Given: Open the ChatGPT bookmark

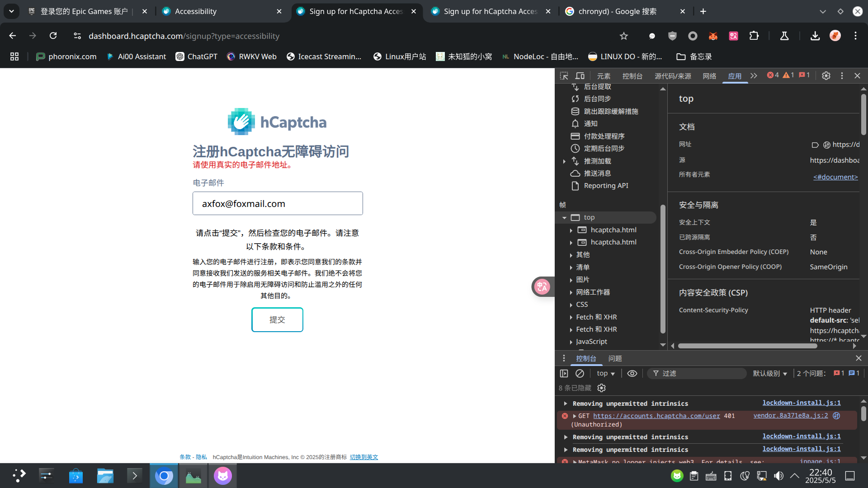Looking at the screenshot, I should (x=197, y=56).
